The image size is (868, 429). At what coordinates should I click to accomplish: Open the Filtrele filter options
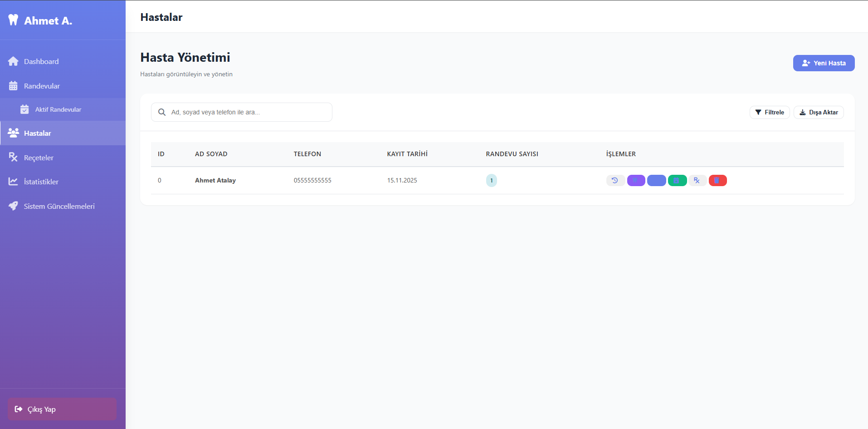(770, 112)
